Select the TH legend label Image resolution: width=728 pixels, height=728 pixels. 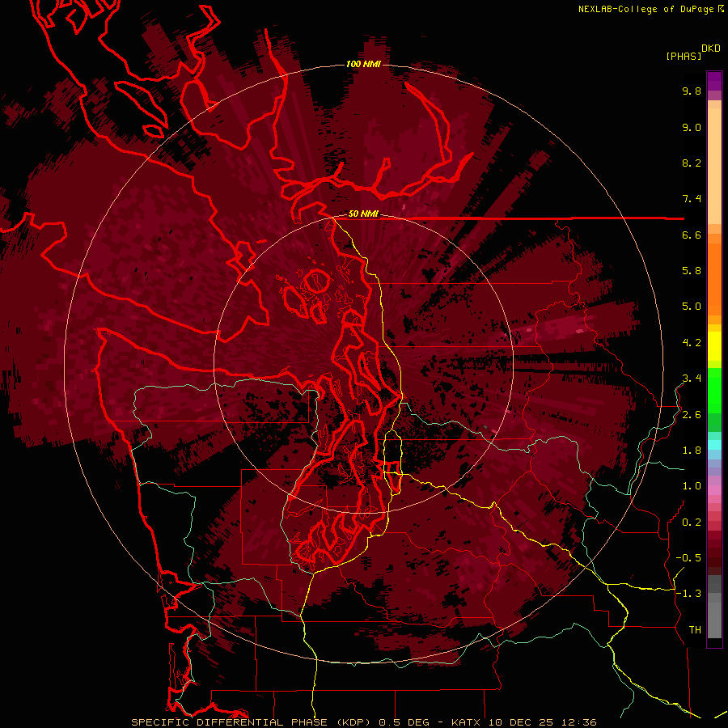click(695, 630)
